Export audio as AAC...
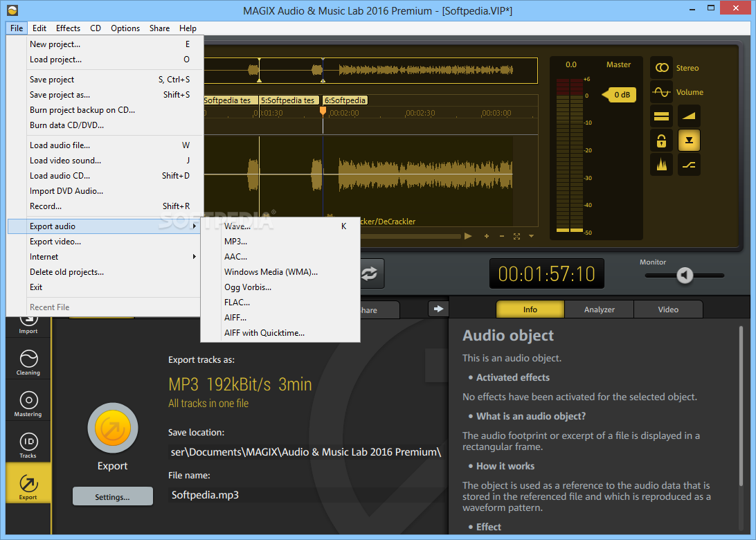Screen dimensions: 756x540 coord(280,256)
